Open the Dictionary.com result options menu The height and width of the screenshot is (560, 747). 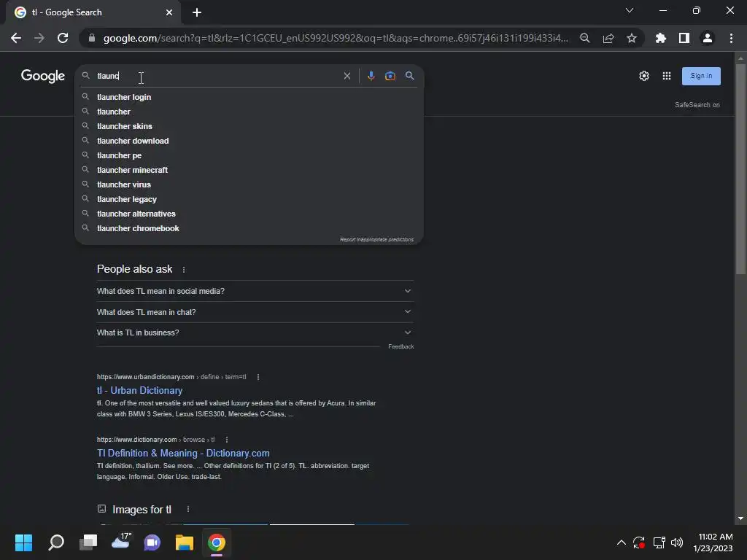pos(227,440)
